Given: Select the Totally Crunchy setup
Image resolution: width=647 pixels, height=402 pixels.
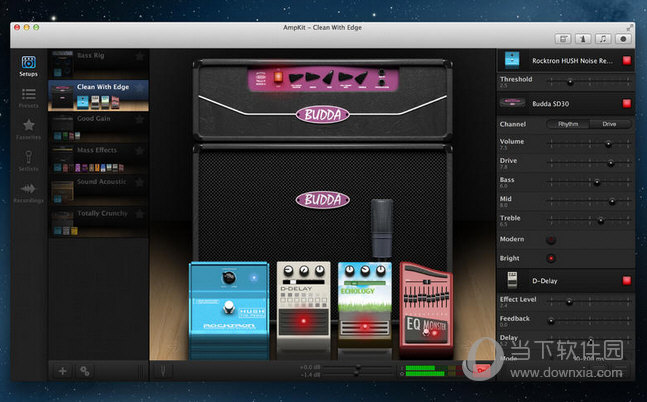Looking at the screenshot, I should (x=99, y=222).
